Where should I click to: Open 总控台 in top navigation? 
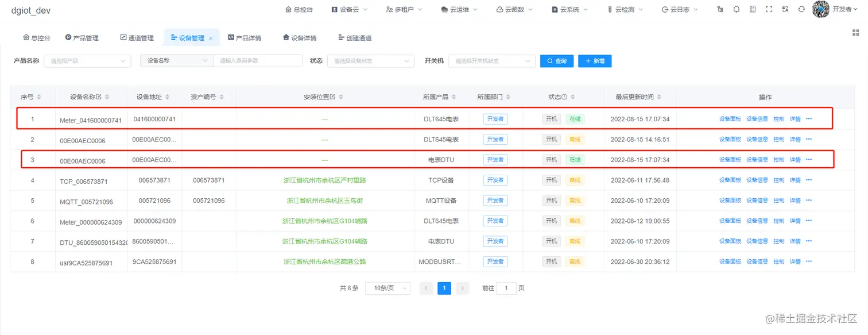click(x=299, y=9)
